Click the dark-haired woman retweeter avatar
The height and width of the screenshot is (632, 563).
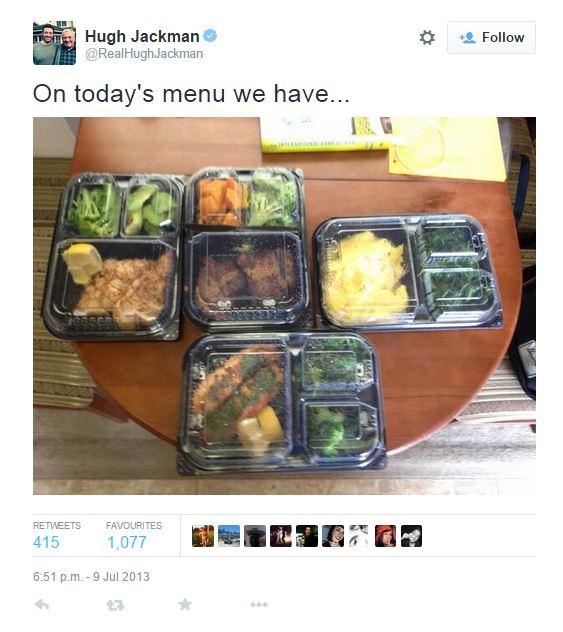click(x=333, y=536)
